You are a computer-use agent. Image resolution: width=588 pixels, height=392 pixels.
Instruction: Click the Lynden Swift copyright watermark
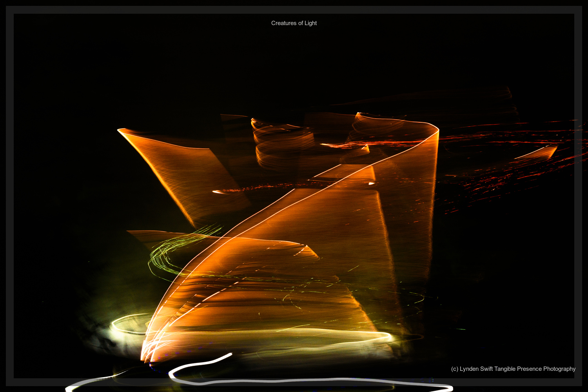514,369
